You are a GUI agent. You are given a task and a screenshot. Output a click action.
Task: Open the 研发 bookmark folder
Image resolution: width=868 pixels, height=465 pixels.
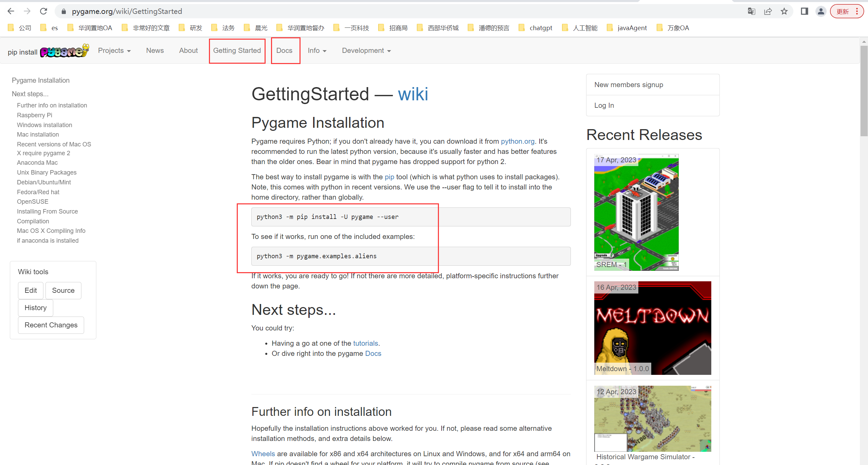(191, 28)
